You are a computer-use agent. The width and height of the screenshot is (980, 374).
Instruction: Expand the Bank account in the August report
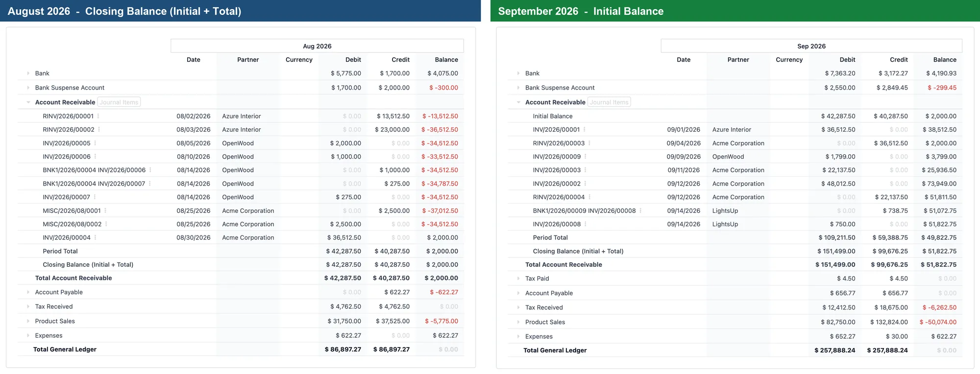pos(28,73)
